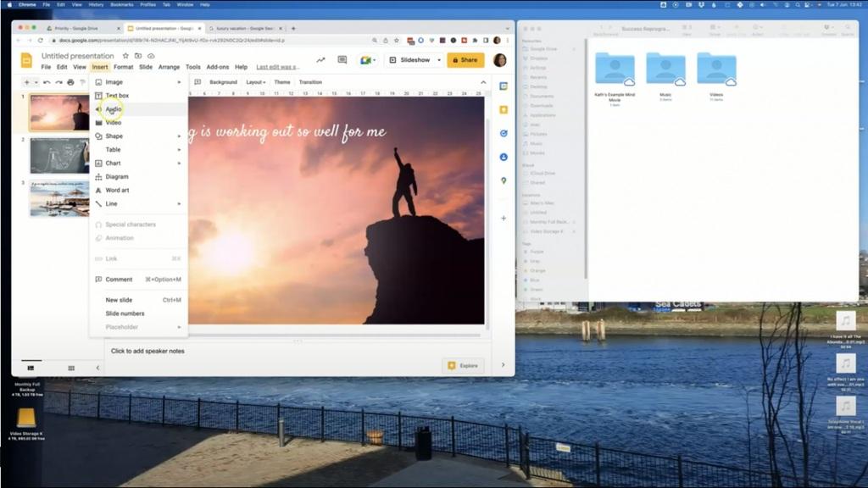The width and height of the screenshot is (868, 488).
Task: Click the new slide plus button
Action: [x=26, y=82]
